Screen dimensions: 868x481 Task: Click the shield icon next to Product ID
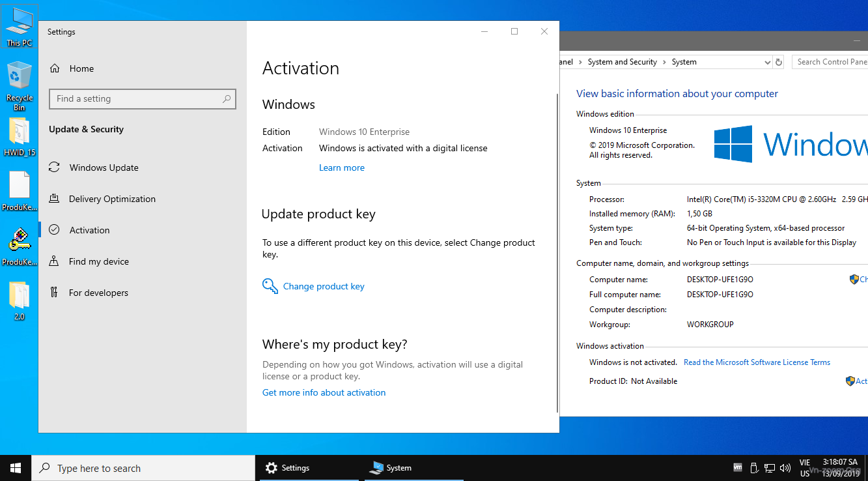[850, 381]
